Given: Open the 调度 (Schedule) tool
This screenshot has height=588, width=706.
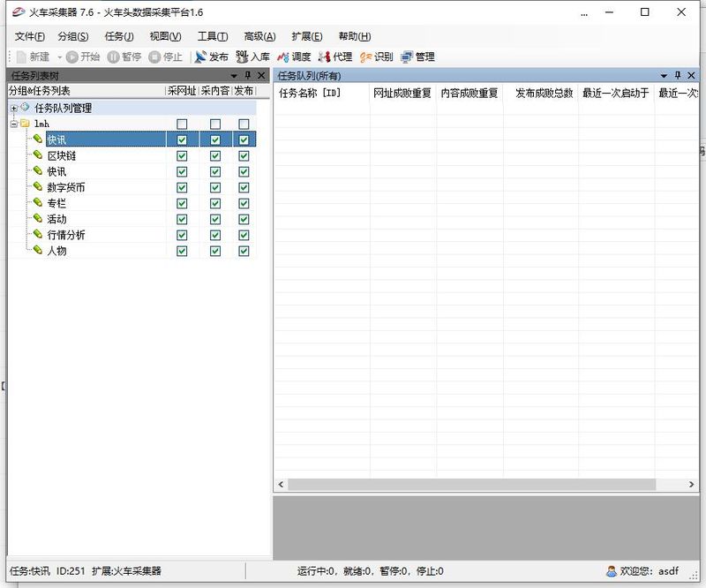Looking at the screenshot, I should 294,57.
